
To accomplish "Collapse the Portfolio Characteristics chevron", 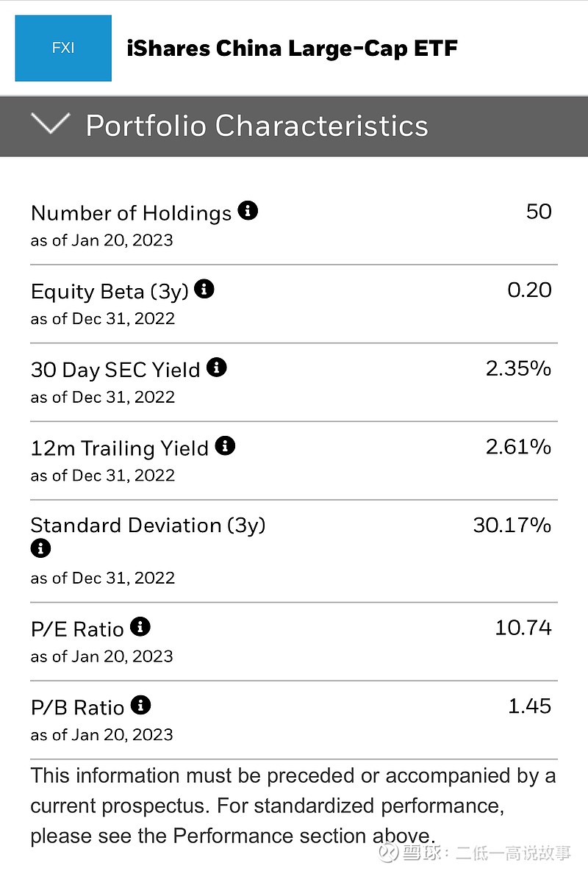I will click(x=51, y=124).
